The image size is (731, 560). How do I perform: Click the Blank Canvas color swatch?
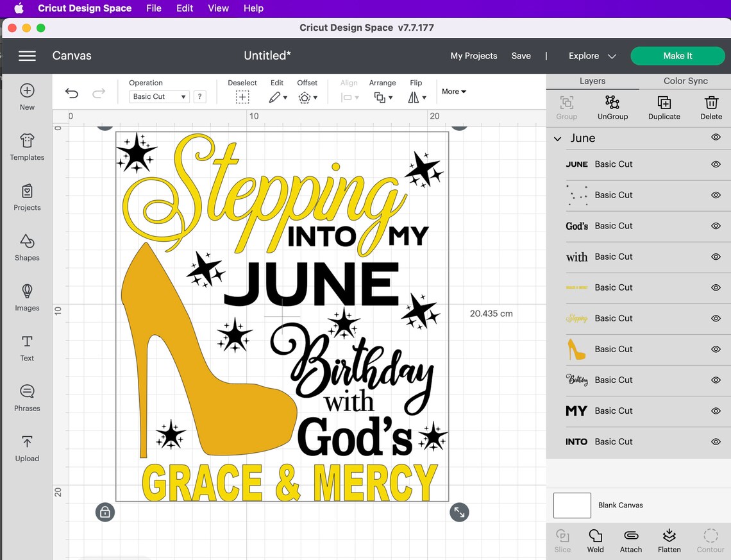click(571, 505)
